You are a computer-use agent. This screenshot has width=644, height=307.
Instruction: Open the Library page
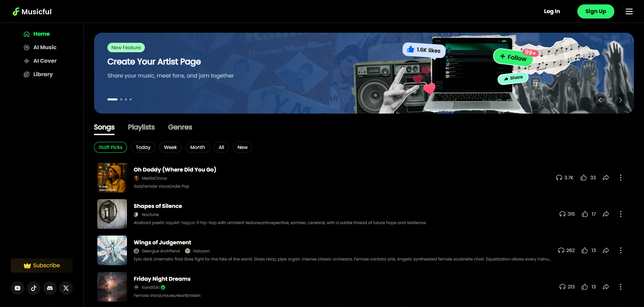coord(42,74)
